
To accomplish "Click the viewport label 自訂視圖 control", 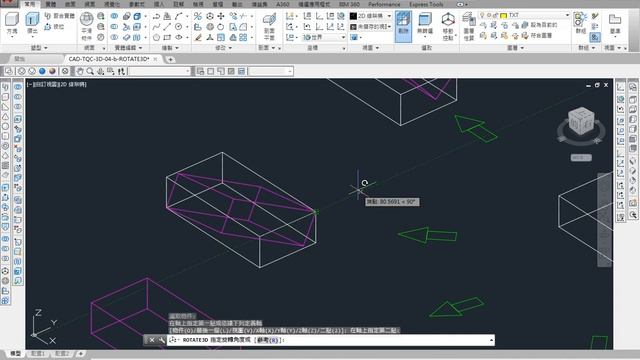I will [46, 84].
